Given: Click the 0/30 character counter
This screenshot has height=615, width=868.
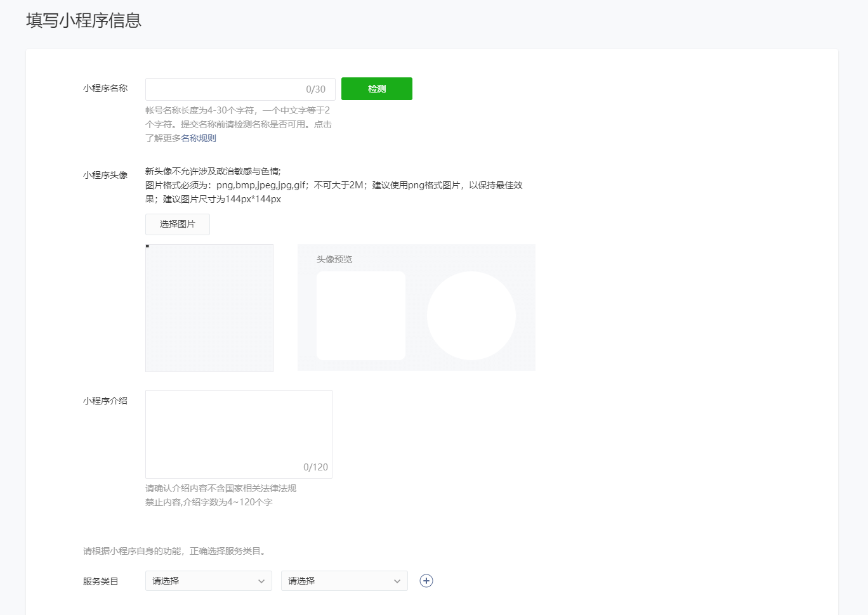Looking at the screenshot, I should coord(315,89).
